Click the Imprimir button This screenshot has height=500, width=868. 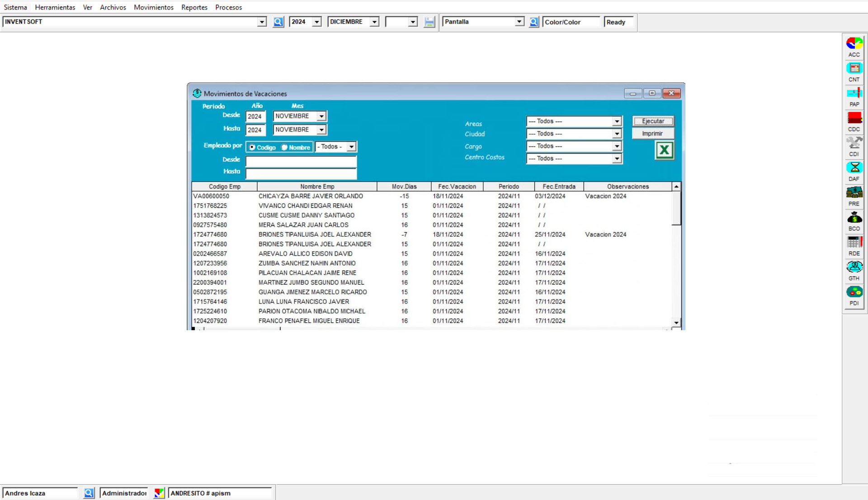[652, 133]
